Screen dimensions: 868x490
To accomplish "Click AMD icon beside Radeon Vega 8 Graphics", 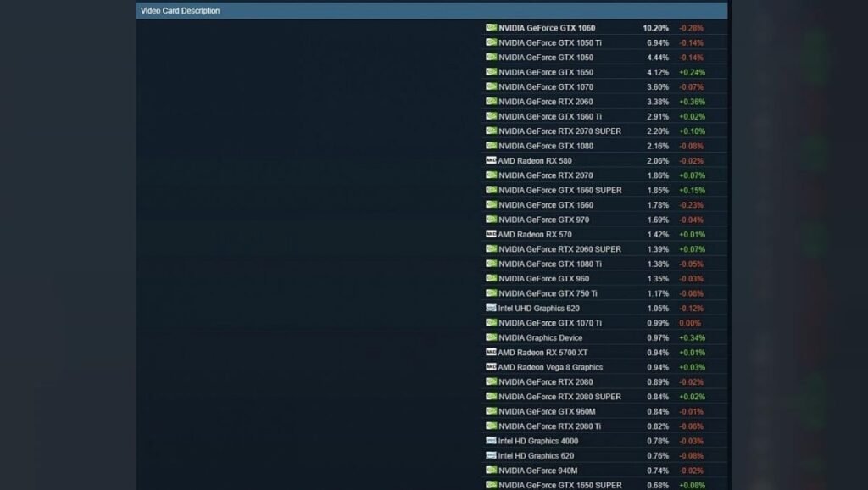I will click(491, 367).
